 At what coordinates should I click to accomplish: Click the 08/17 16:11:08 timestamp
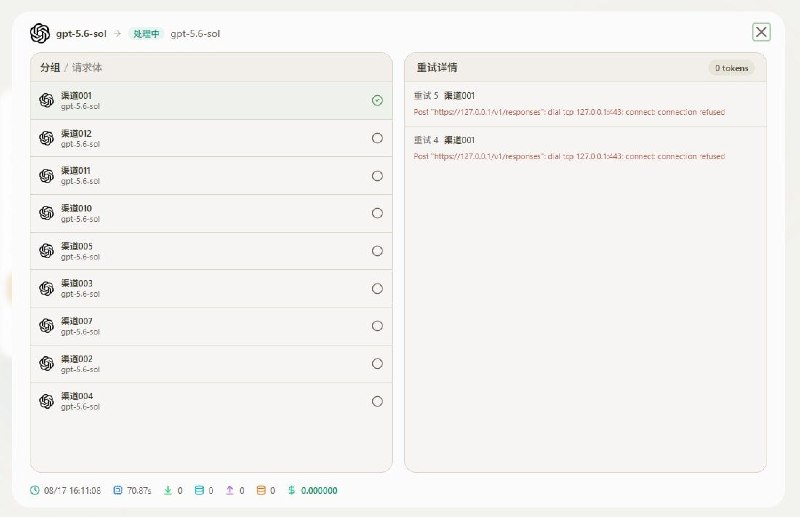point(72,490)
